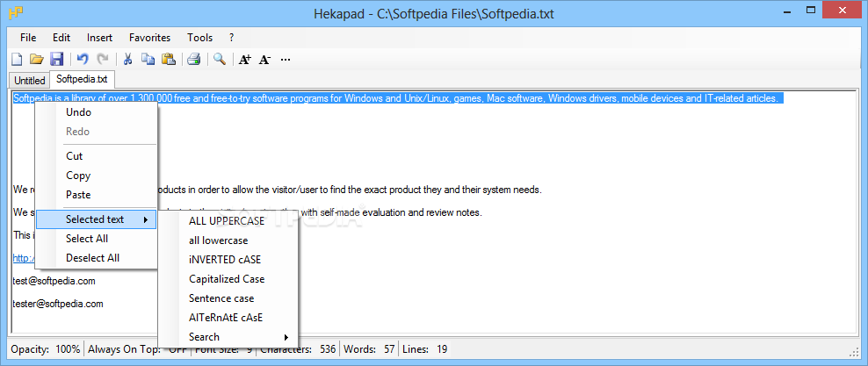868x366 pixels.
Task: Choose Paste in the context menu
Action: click(x=96, y=195)
